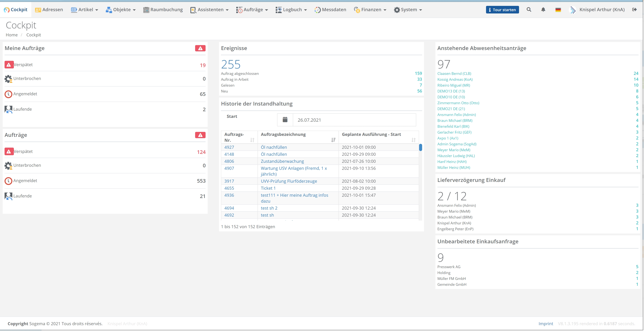Expand the Finanzen dropdown menu
Screen dimensions: 644x332
pyautogui.click(x=370, y=9)
